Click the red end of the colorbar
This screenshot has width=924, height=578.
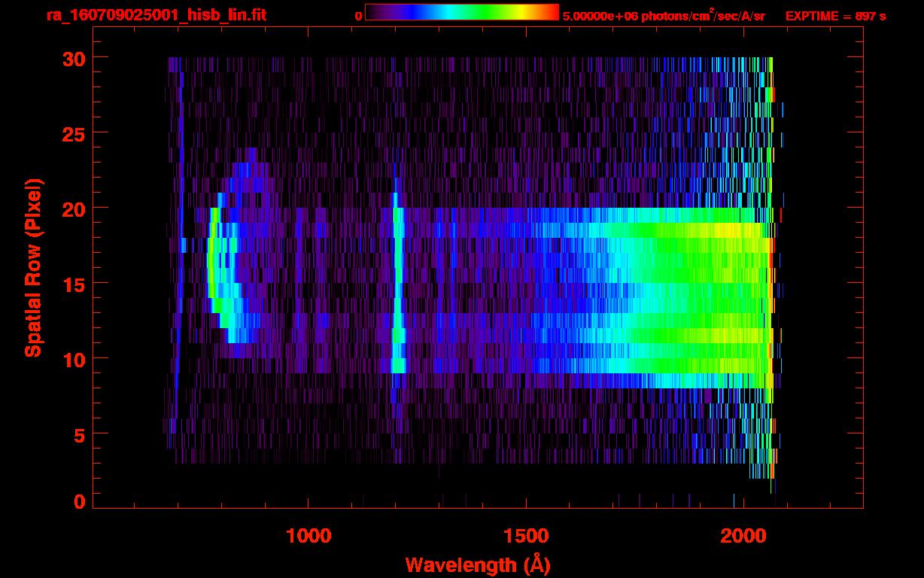click(x=553, y=12)
